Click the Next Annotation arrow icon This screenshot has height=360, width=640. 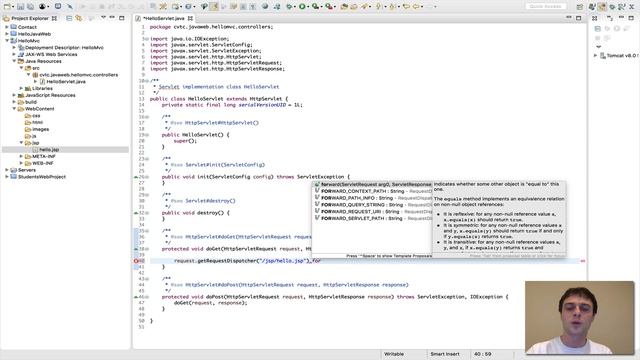379,7
